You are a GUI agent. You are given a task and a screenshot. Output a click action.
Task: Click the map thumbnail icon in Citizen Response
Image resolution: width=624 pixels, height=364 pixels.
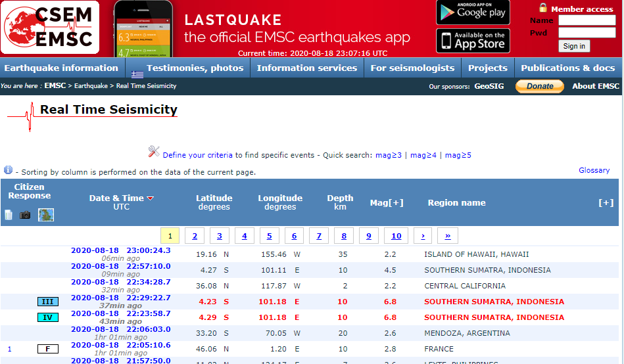(46, 215)
